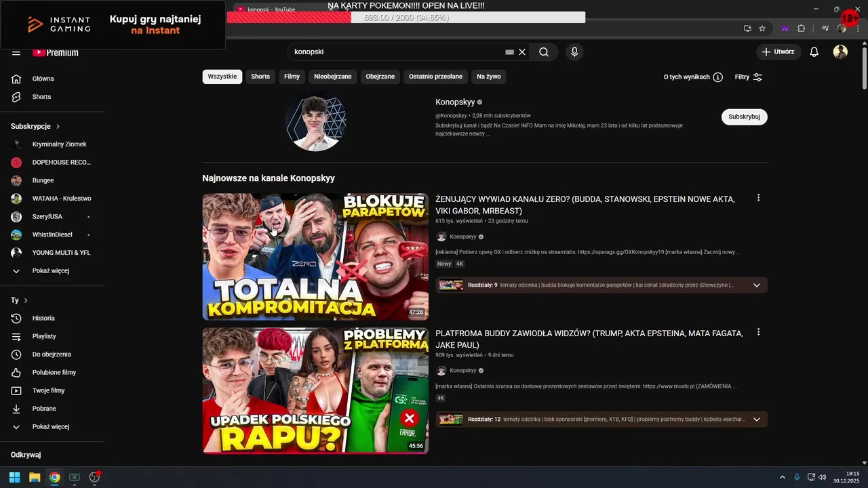Run search with the magnifier button
Viewport: 868px width, 488px height.
544,52
